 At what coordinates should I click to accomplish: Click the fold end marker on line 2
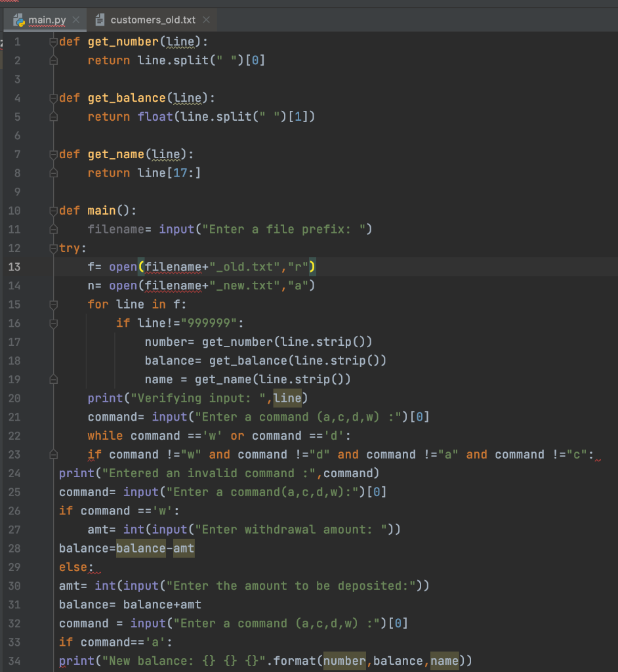tap(54, 60)
